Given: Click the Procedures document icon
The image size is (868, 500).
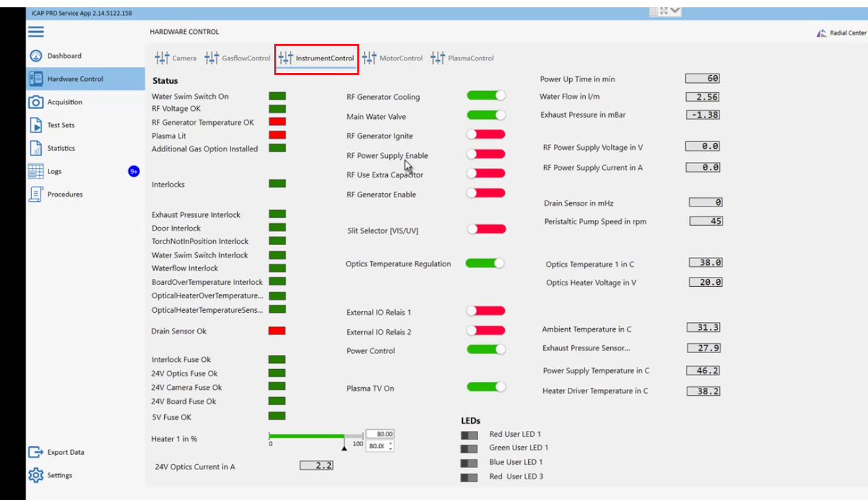Looking at the screenshot, I should click(36, 195).
